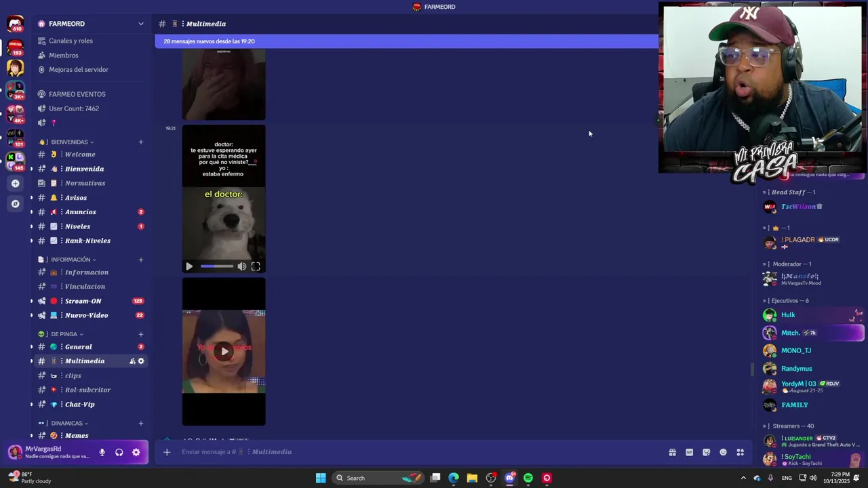Open server folder with 3K+ badge
The width and height of the screenshot is (868, 488).
click(15, 89)
